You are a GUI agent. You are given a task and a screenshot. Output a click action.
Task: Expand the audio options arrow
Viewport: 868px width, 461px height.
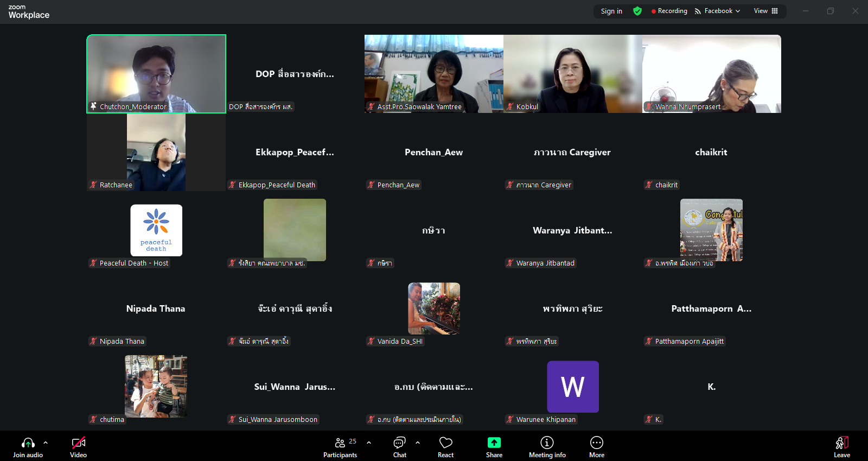point(46,443)
